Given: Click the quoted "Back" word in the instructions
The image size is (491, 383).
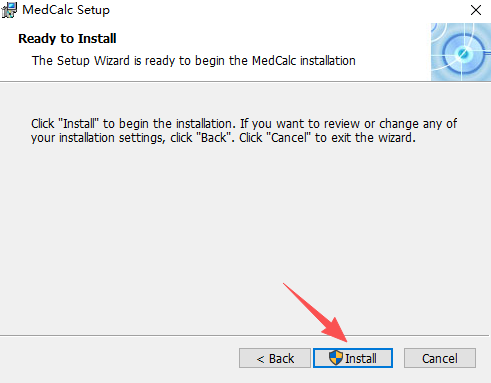Looking at the screenshot, I should pyautogui.click(x=214, y=138).
